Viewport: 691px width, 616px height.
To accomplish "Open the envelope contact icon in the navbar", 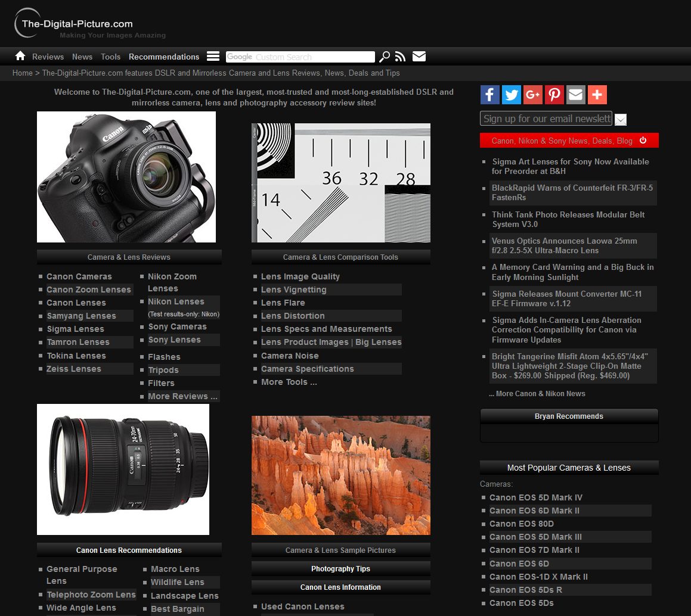I will click(419, 56).
